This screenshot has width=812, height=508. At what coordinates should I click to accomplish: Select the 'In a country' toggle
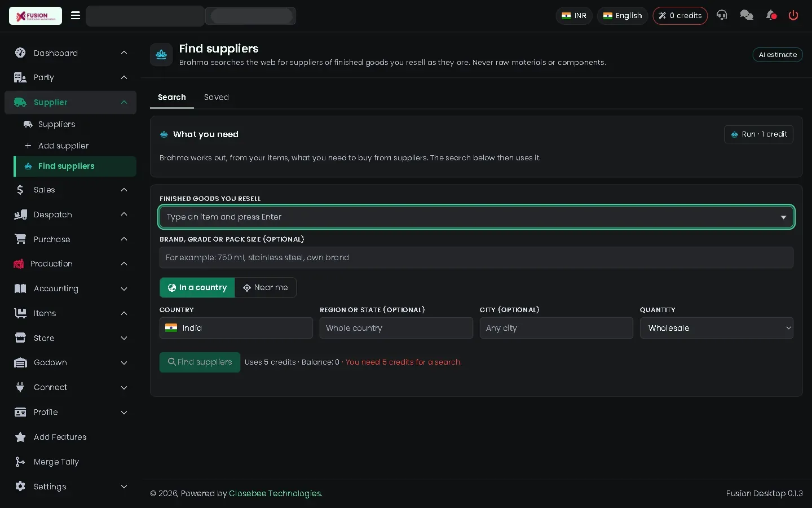[197, 287]
